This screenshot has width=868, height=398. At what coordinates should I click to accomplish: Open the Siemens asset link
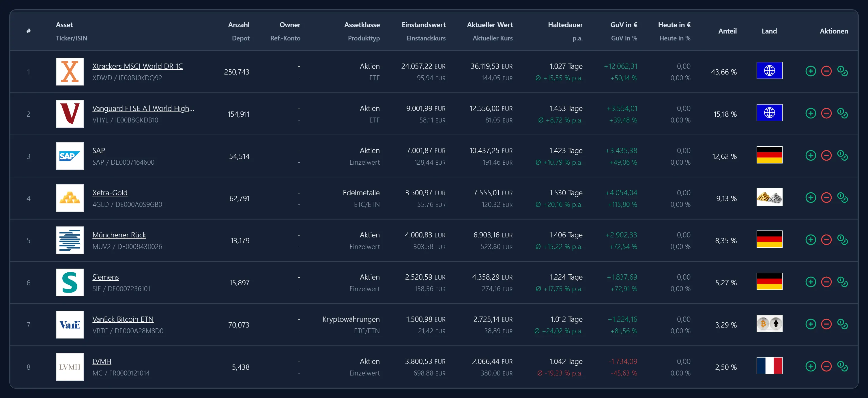click(105, 277)
